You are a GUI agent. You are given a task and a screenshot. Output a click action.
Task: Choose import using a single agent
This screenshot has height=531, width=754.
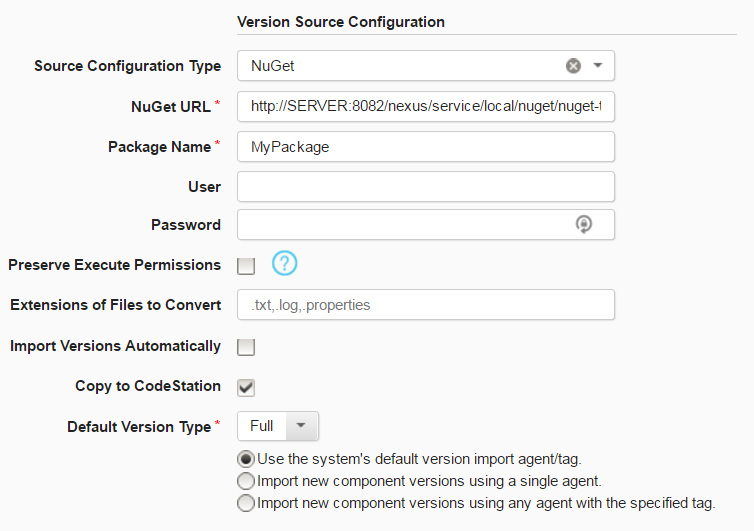click(x=245, y=481)
